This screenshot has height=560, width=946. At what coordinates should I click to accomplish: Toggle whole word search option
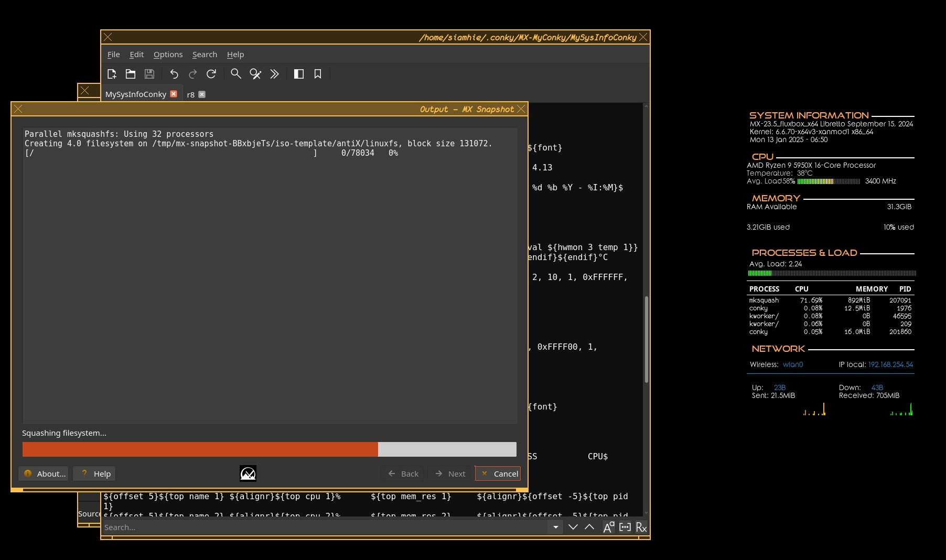(625, 527)
